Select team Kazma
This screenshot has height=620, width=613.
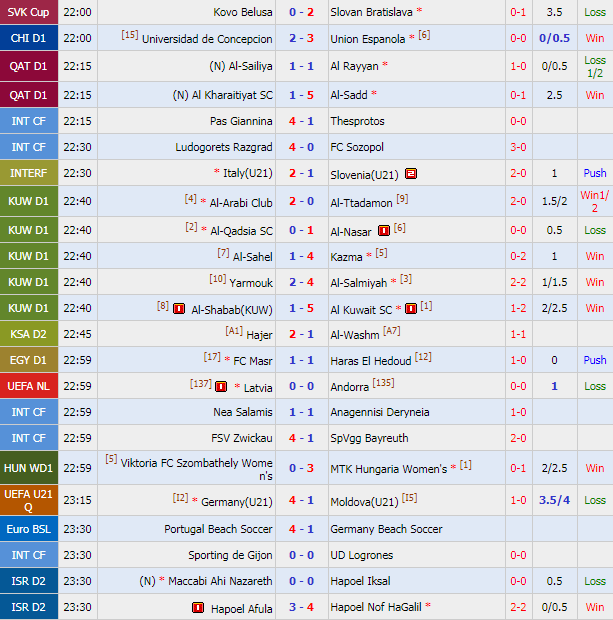346,257
